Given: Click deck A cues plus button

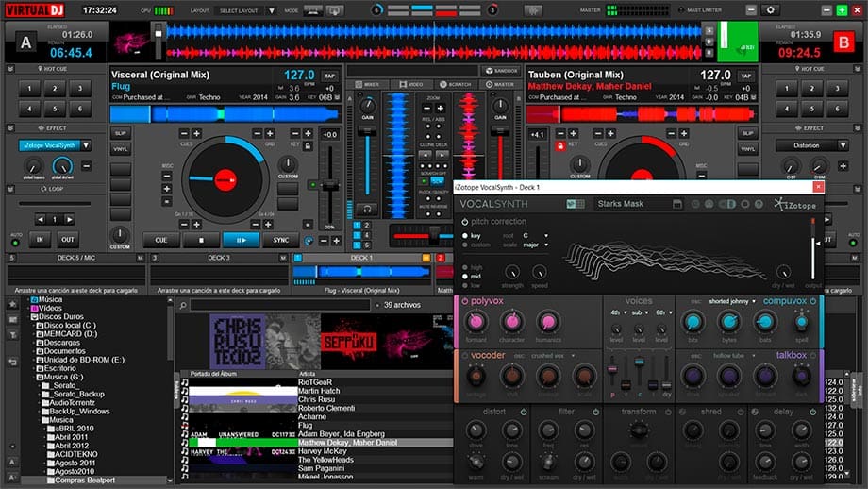Looking at the screenshot, I should [x=196, y=133].
